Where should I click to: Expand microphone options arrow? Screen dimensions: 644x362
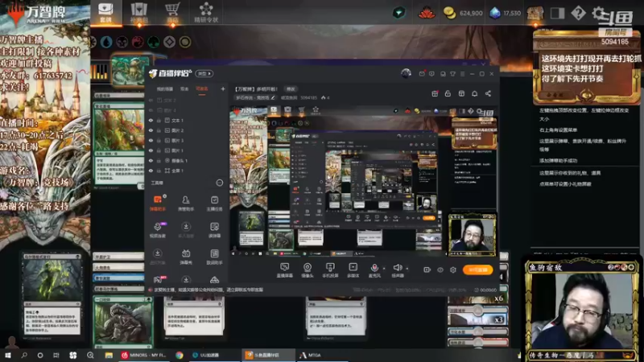pos(385,269)
